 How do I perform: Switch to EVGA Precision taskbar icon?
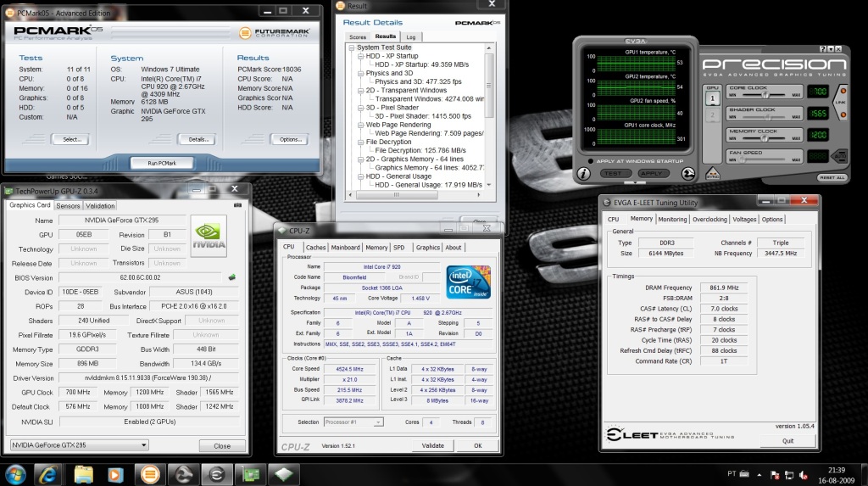click(x=183, y=475)
